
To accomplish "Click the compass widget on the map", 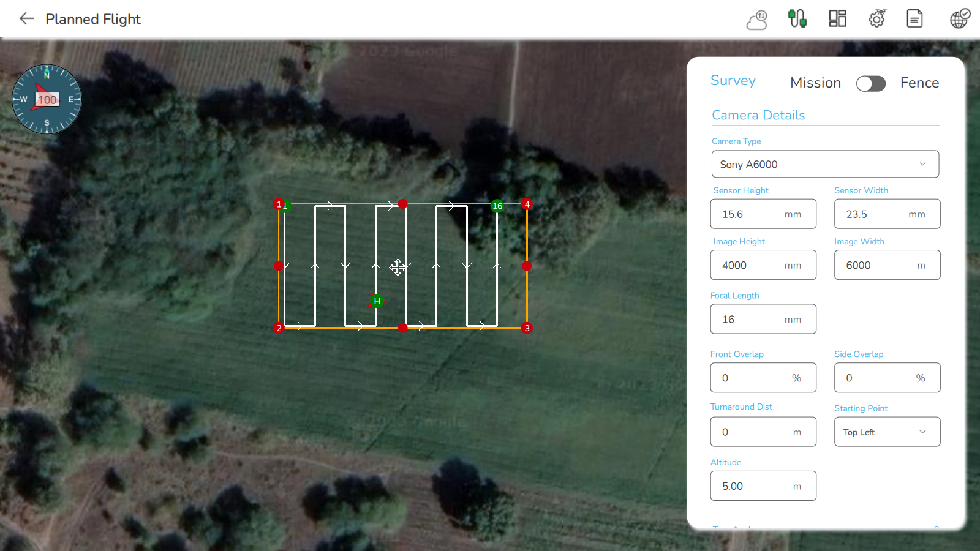I will 47,99.
